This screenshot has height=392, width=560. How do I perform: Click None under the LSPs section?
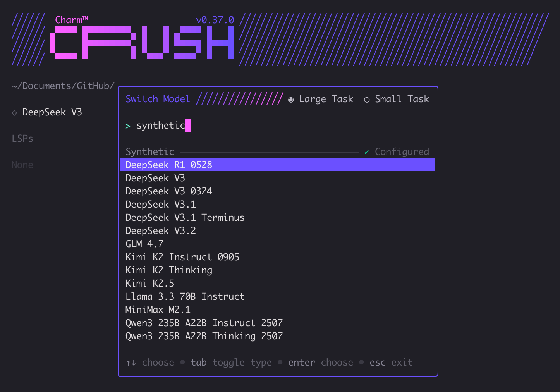click(x=22, y=165)
